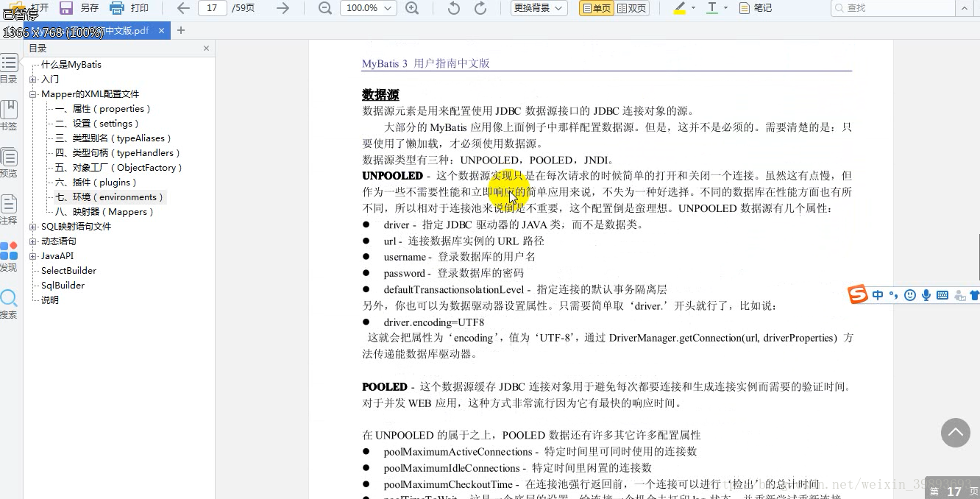Image resolution: width=980 pixels, height=499 pixels.
Task: Open 八、映射器 (Mappers) outline entry
Action: click(x=104, y=212)
